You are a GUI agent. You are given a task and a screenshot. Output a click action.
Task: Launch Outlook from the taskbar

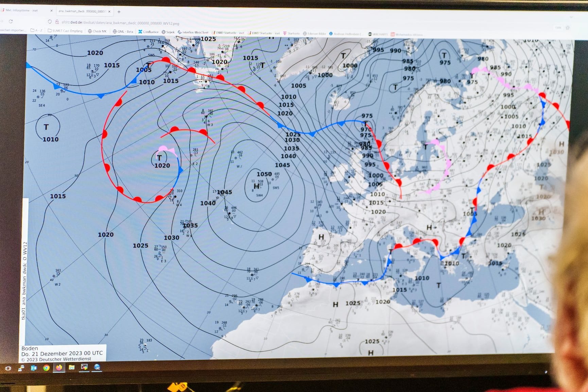pyautogui.click(x=34, y=368)
